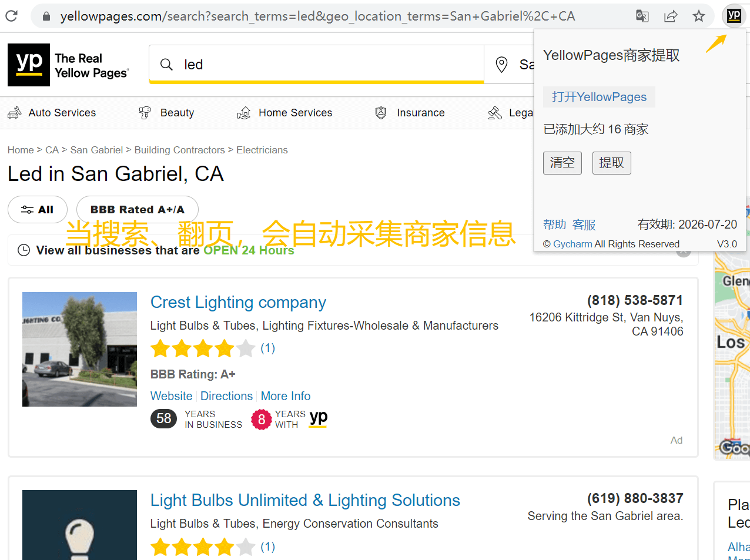Image resolution: width=750 pixels, height=560 pixels.
Task: Click the browser reload icon
Action: point(11,16)
